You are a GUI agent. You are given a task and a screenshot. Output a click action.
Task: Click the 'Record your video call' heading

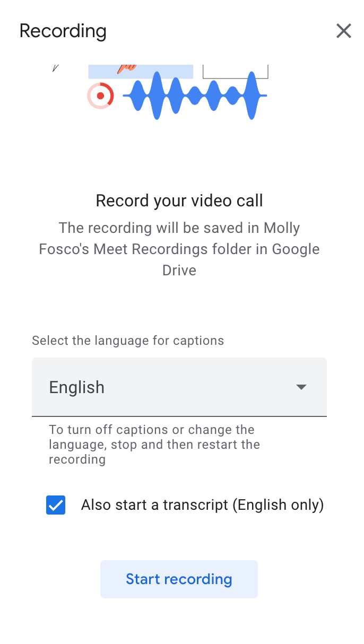click(179, 201)
